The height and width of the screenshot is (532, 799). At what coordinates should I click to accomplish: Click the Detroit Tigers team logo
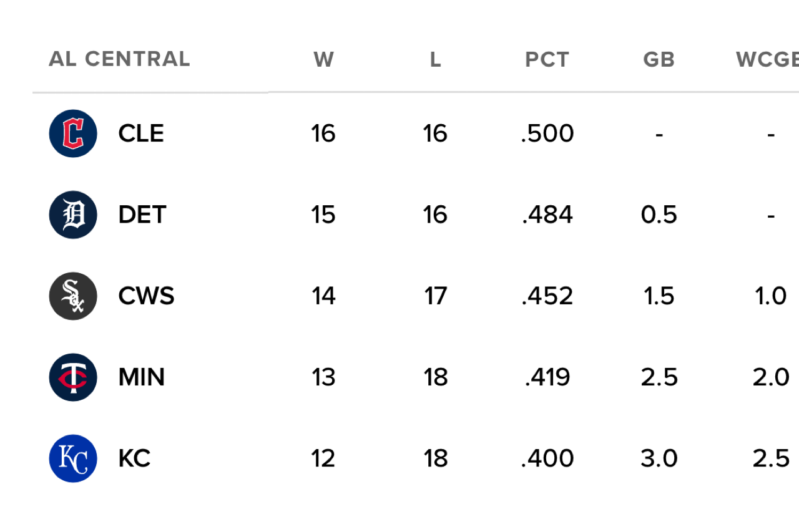click(x=73, y=215)
